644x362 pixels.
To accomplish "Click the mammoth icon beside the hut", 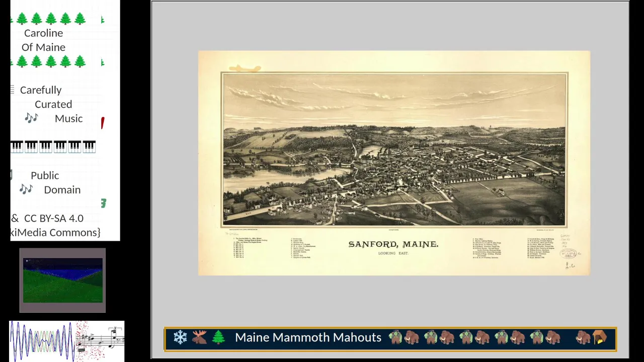I will pos(583,337).
